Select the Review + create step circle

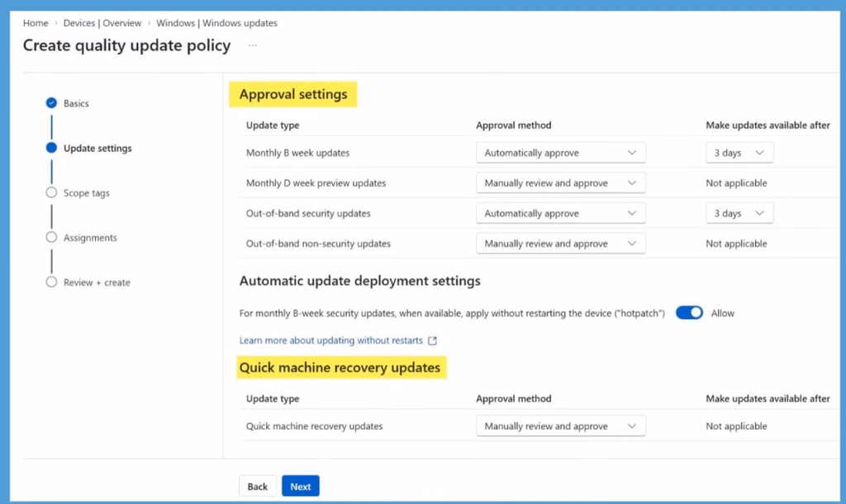coord(51,283)
